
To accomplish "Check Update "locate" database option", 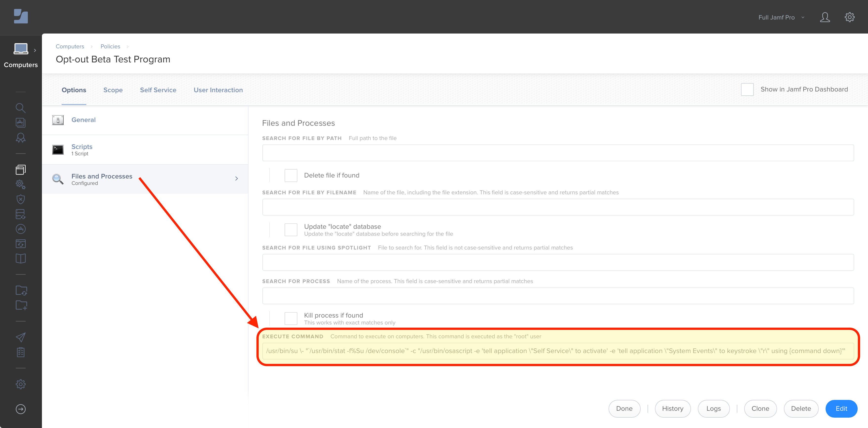I will coord(291,230).
